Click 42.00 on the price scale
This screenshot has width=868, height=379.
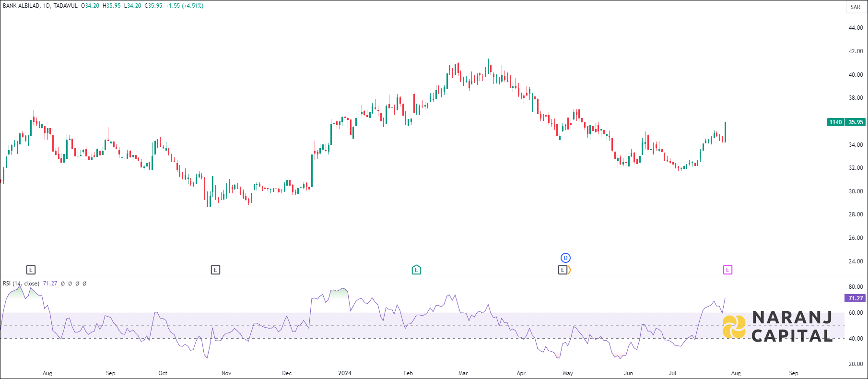coord(856,51)
